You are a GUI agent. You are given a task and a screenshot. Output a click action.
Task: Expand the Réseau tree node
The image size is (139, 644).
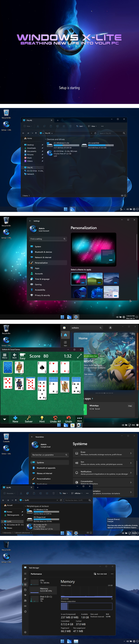click(2, 528)
